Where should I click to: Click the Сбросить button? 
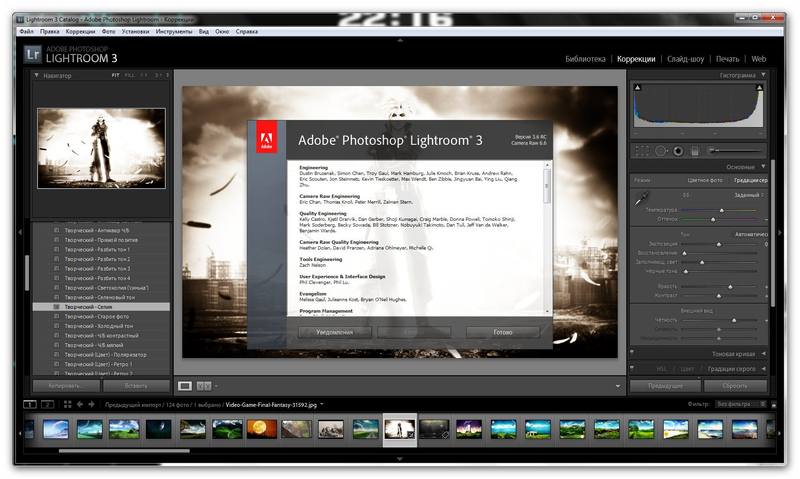[735, 386]
